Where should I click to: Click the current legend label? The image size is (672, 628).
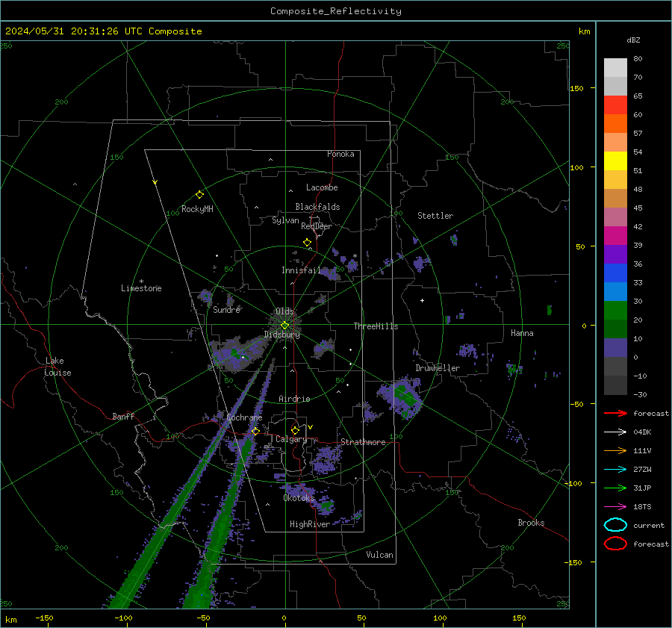point(648,525)
